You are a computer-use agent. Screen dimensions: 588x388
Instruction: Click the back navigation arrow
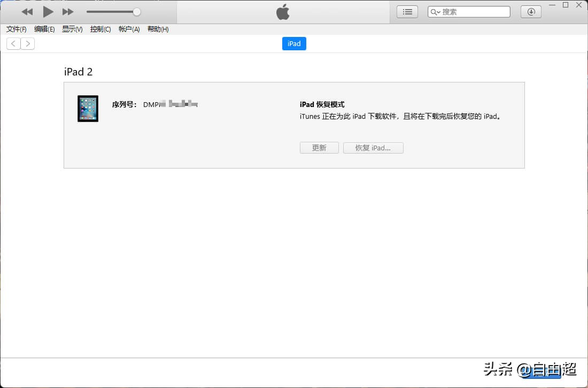point(13,43)
